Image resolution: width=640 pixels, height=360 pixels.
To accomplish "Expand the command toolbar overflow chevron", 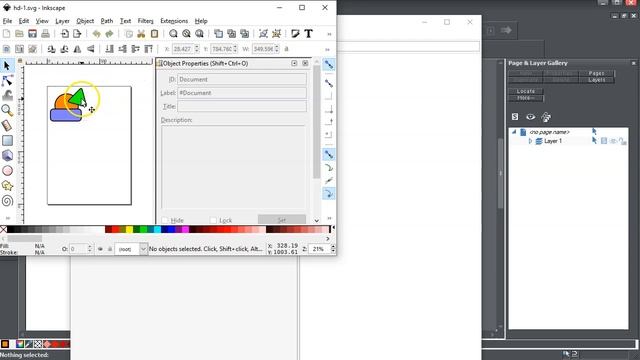I will tap(329, 34).
